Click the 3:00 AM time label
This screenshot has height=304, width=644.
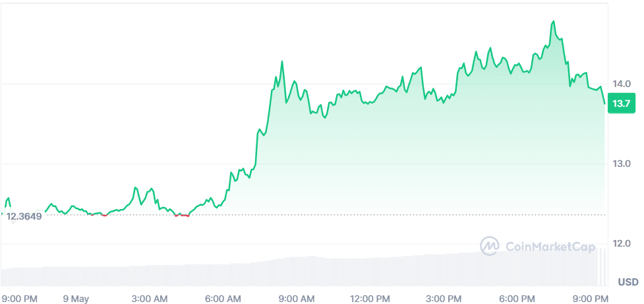(x=150, y=298)
